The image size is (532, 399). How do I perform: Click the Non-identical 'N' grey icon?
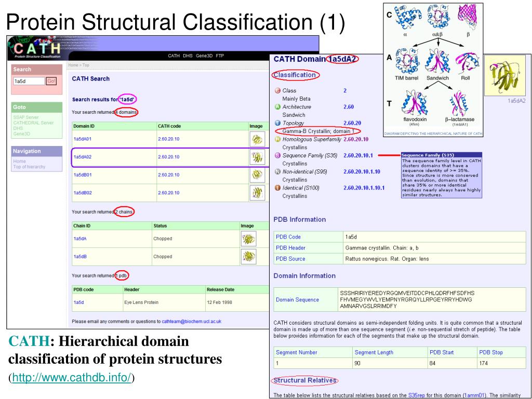pos(277,171)
